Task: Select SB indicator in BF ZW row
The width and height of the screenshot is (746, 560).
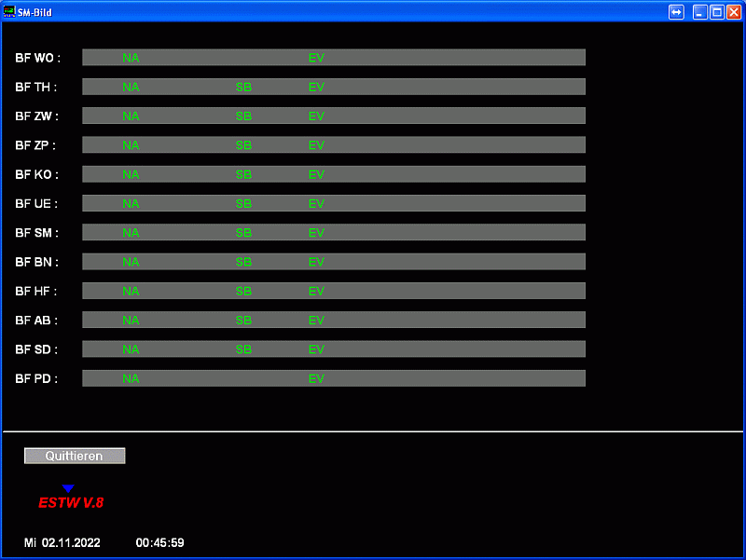Action: [x=243, y=116]
